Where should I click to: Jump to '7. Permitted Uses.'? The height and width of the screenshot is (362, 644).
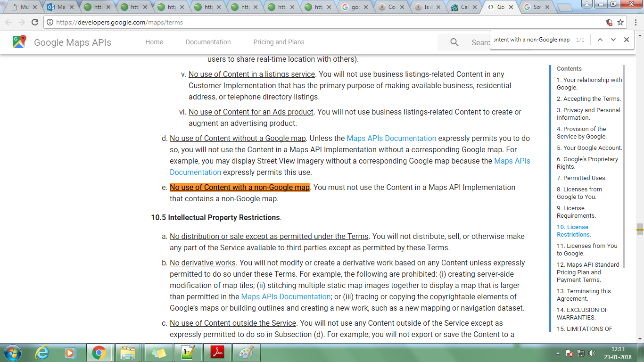pyautogui.click(x=582, y=178)
